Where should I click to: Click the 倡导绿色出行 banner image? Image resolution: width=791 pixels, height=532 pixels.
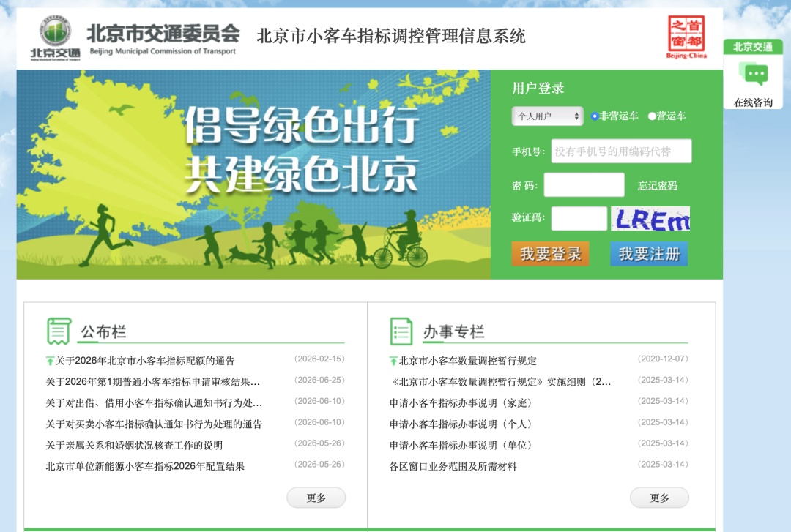pyautogui.click(x=253, y=174)
